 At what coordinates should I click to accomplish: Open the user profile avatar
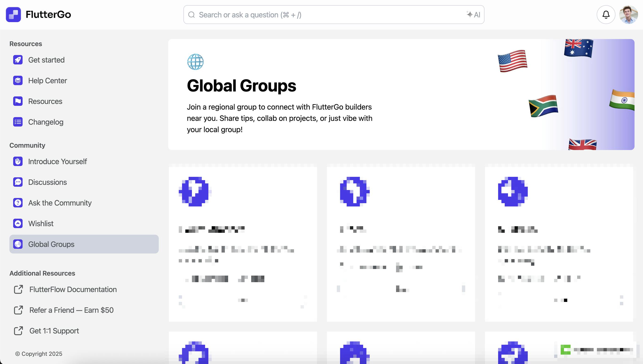[628, 15]
